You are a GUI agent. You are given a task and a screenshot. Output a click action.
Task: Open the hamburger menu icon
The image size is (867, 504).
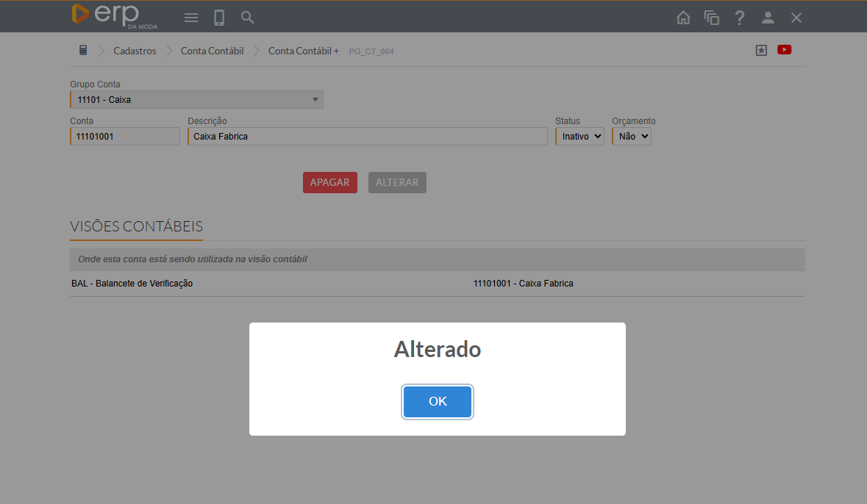point(191,18)
